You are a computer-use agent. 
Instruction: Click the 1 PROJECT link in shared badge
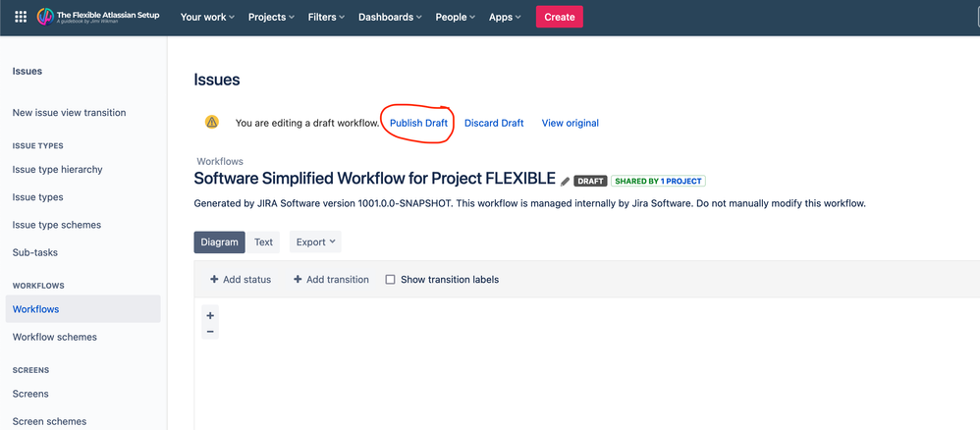[x=681, y=182]
